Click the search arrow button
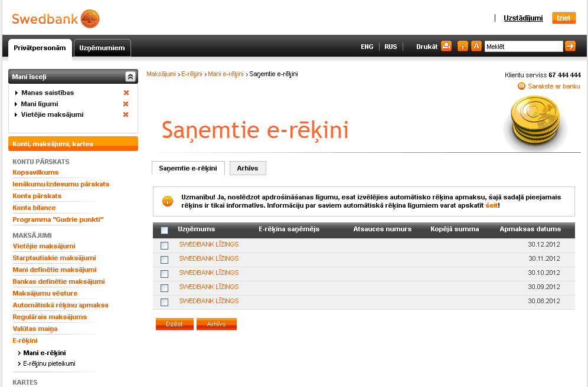Image resolution: width=588 pixels, height=387 pixels. click(570, 46)
